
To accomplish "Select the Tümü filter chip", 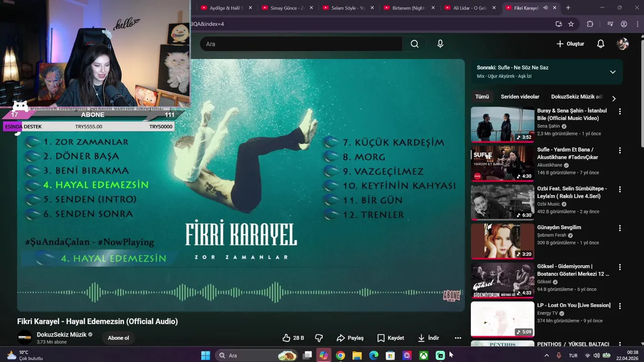I will pyautogui.click(x=482, y=97).
